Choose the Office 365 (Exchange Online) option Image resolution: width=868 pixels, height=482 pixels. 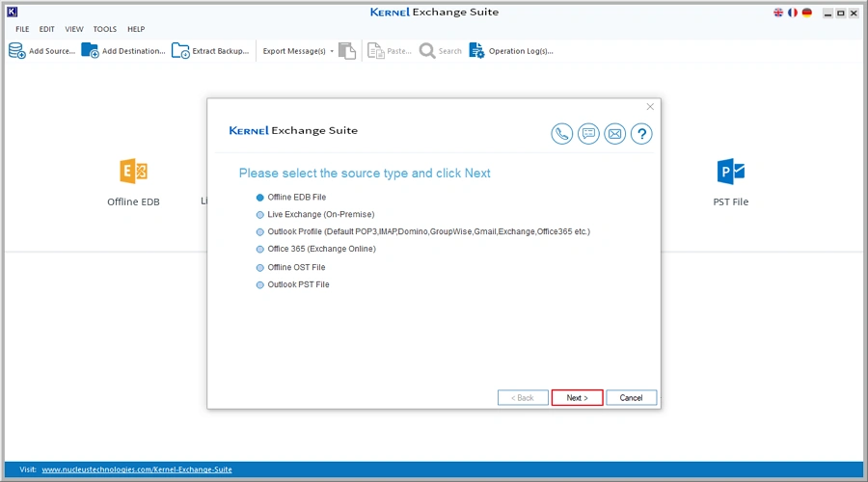coord(259,250)
